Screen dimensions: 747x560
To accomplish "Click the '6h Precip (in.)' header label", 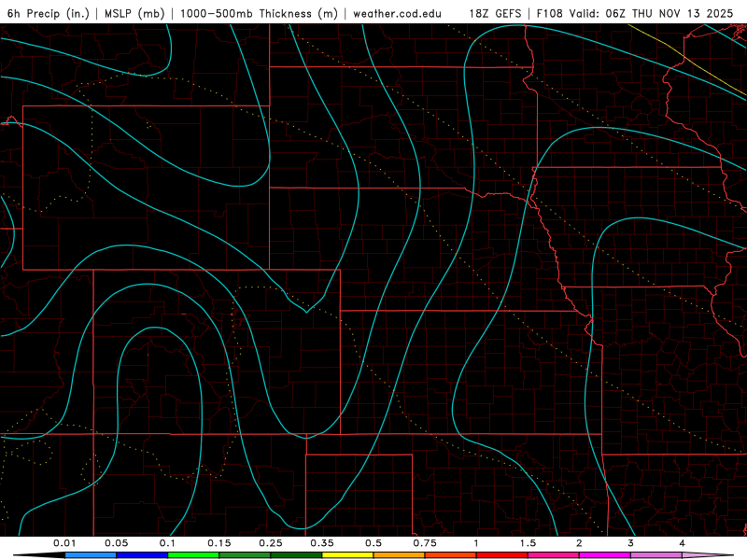I will (49, 13).
